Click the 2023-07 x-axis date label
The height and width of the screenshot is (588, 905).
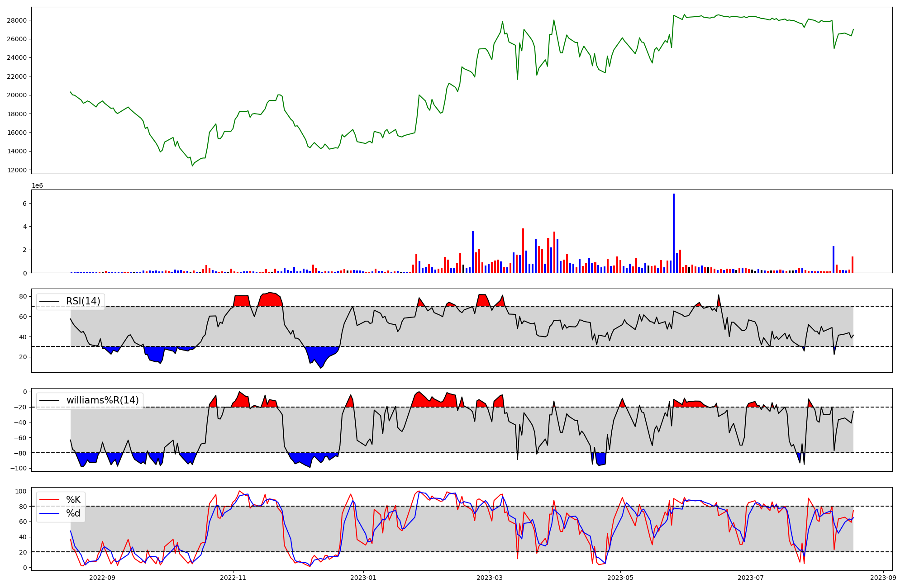pos(750,577)
